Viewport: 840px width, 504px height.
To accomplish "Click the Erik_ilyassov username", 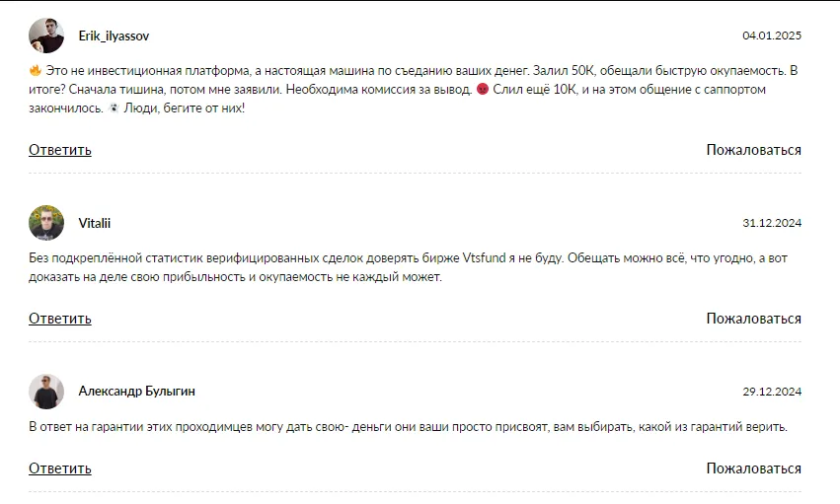I will [x=114, y=36].
